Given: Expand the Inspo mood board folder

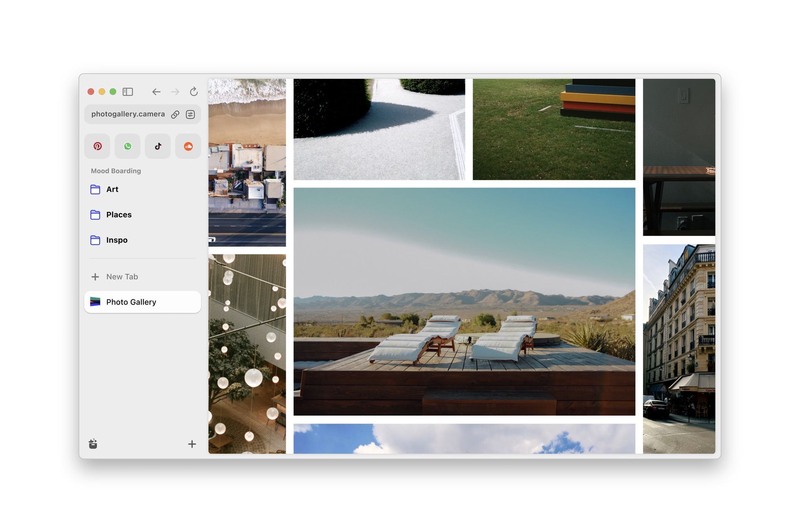Looking at the screenshot, I should pos(116,240).
